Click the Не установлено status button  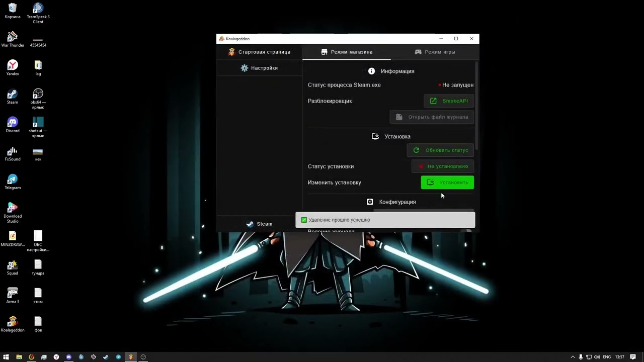pyautogui.click(x=443, y=166)
